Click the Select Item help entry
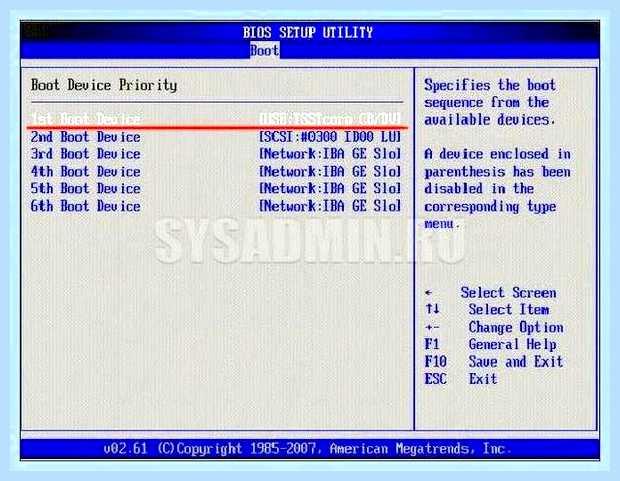Viewport: 620px width, 481px height. click(x=487, y=309)
